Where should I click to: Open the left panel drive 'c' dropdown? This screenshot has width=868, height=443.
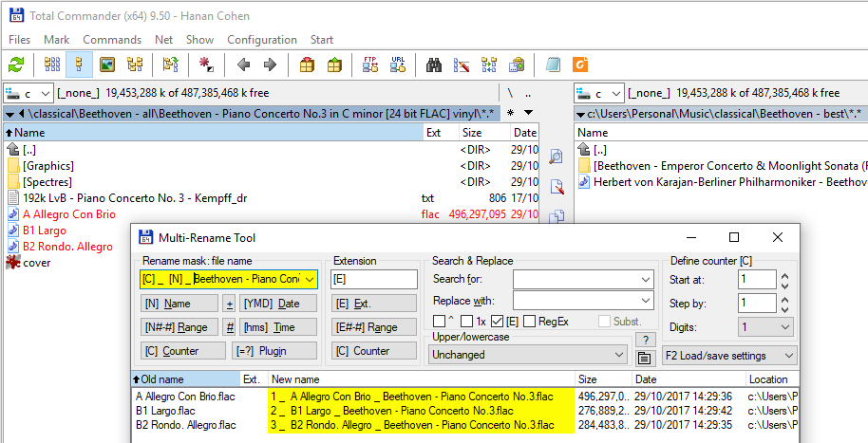point(28,94)
